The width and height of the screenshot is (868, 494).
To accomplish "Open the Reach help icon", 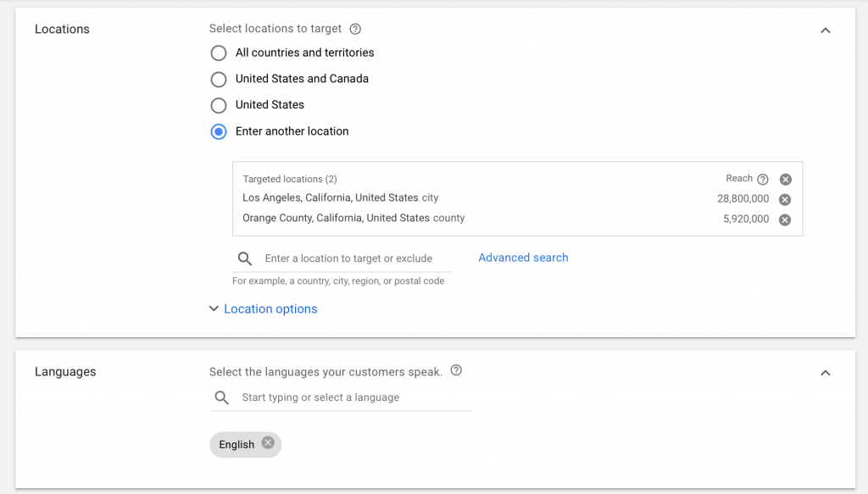I will (x=765, y=178).
